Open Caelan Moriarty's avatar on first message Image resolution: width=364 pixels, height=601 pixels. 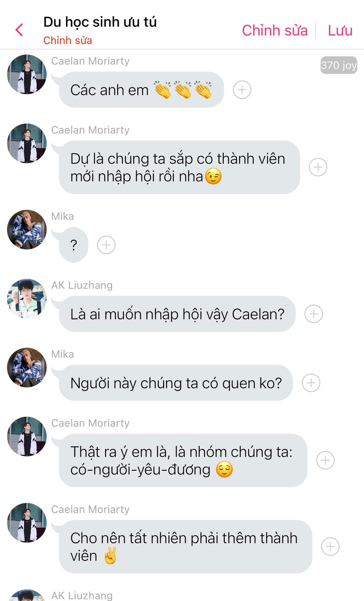click(27, 74)
